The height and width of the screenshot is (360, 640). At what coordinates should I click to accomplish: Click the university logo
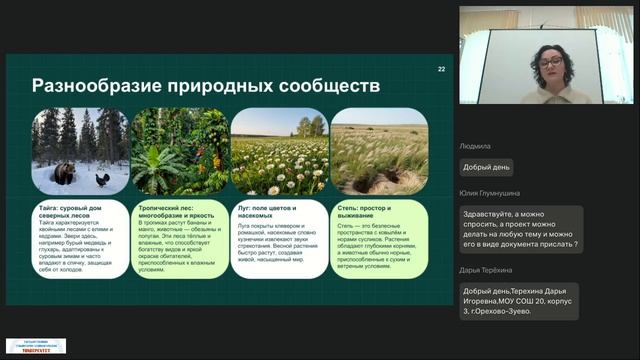click(36, 346)
